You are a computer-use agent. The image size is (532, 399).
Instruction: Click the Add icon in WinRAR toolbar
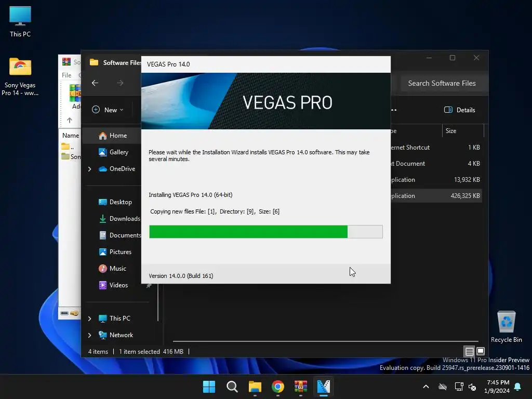pyautogui.click(x=75, y=97)
